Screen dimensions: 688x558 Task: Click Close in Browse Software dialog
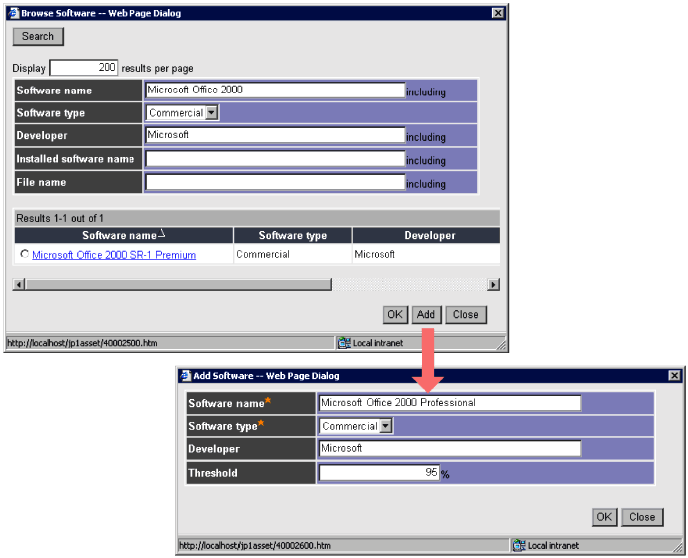(x=466, y=315)
